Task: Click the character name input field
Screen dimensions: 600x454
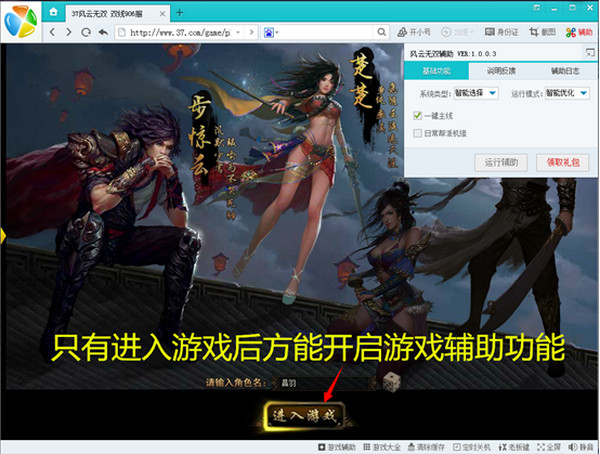Action: [323, 383]
